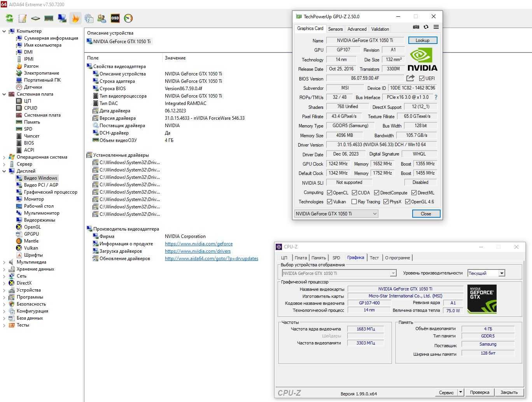
Task: Toggle the OpenCL checkbox in GPU-Z
Action: pos(329,193)
